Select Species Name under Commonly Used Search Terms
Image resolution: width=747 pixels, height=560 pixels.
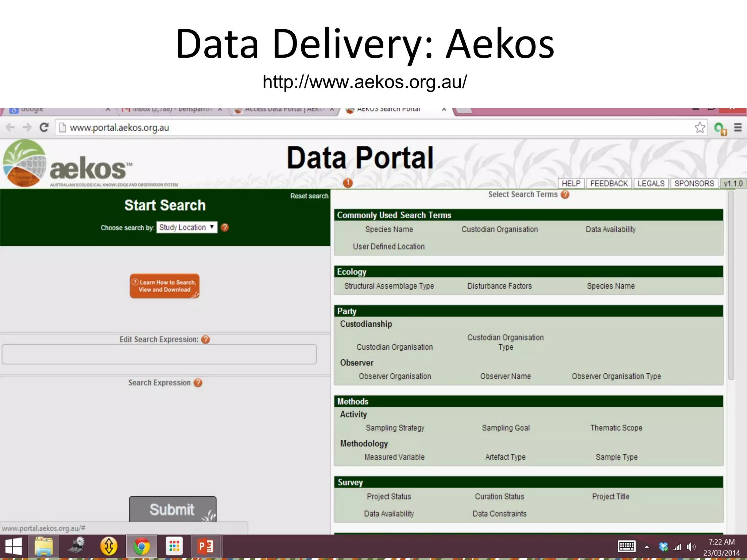pos(389,229)
